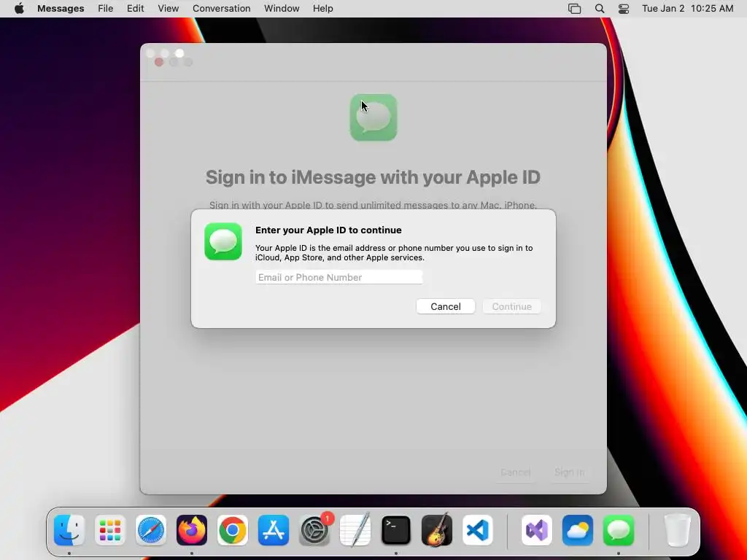Open TextEdit from the Dock

pyautogui.click(x=355, y=530)
